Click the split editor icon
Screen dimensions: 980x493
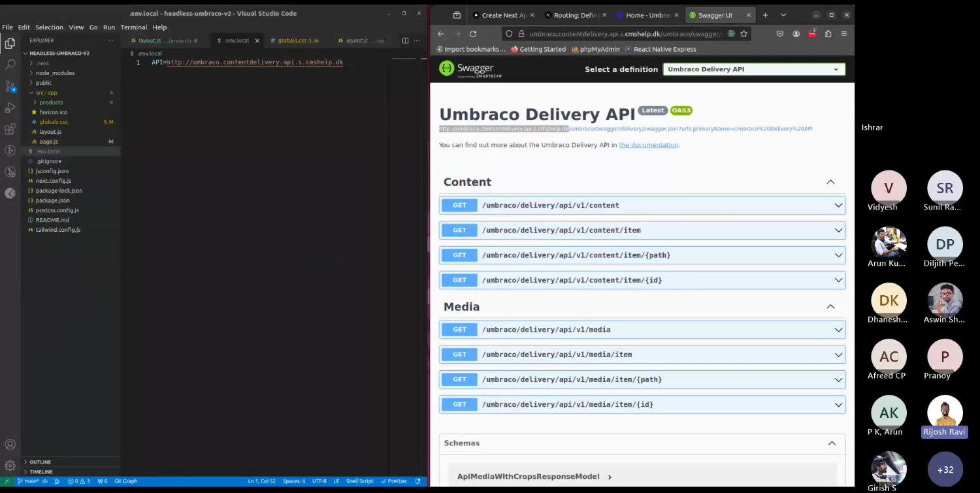(405, 40)
